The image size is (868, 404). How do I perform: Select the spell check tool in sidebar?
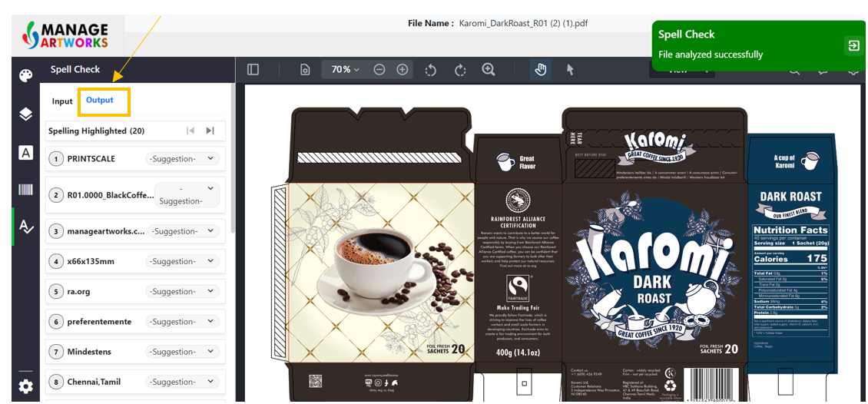(x=25, y=227)
